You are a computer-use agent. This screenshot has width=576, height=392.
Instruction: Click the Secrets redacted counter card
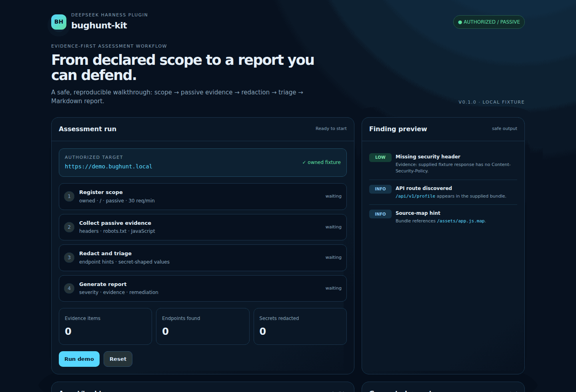300,326
